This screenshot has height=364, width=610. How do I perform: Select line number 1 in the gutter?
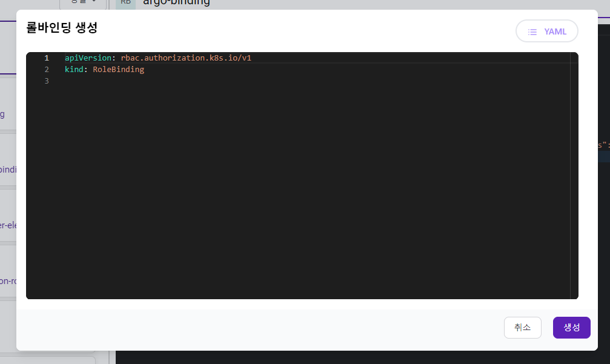[x=47, y=58]
